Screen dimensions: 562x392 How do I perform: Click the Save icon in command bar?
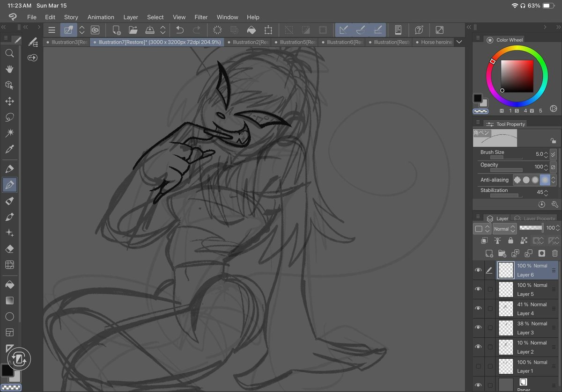click(150, 30)
